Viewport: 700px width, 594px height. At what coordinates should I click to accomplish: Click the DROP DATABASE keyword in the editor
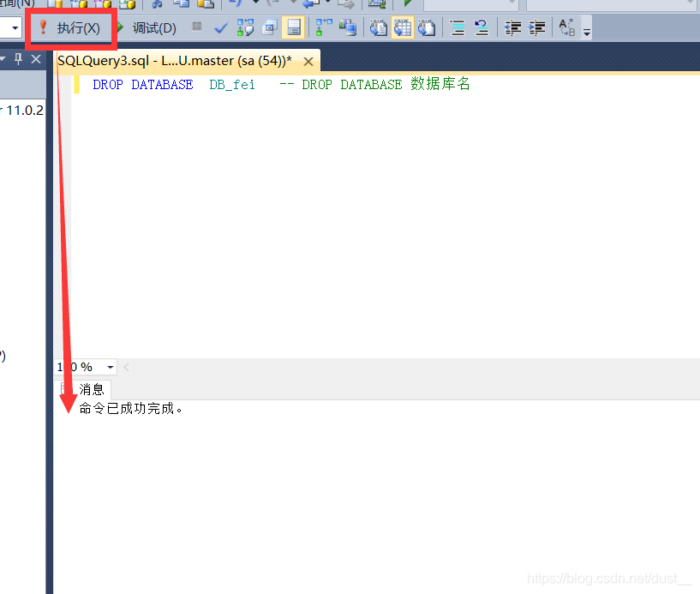[x=143, y=85]
